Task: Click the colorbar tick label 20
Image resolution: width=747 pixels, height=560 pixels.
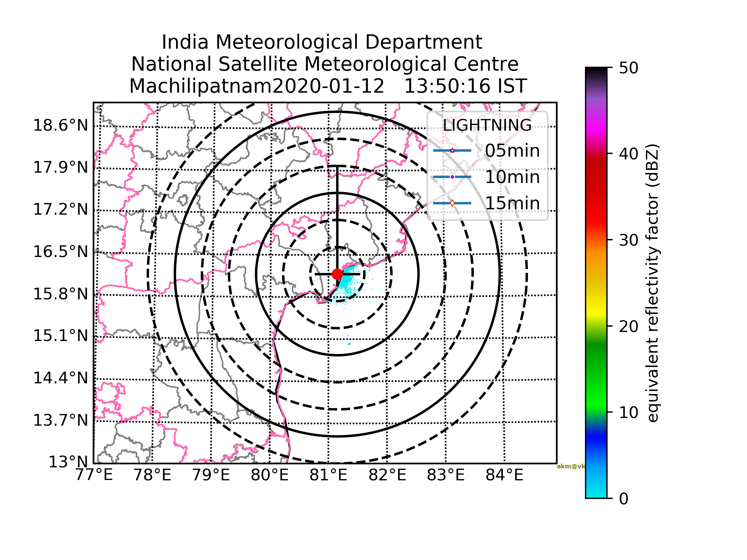Action: click(x=629, y=326)
